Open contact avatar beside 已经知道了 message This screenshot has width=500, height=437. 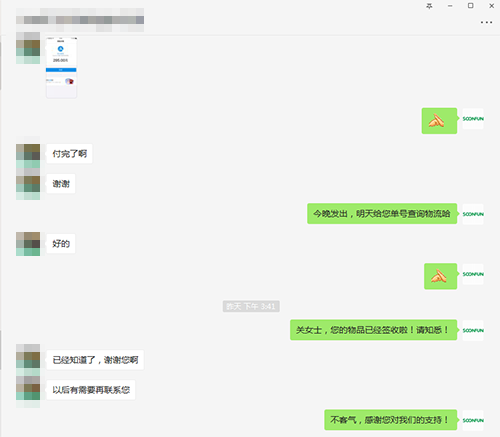point(28,360)
